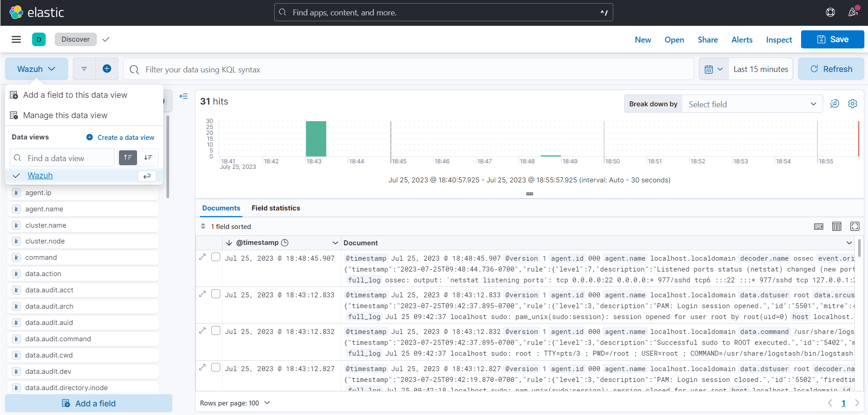The image size is (868, 415).
Task: Select checkbox of the 18:43:12.832 document
Action: [x=216, y=331]
